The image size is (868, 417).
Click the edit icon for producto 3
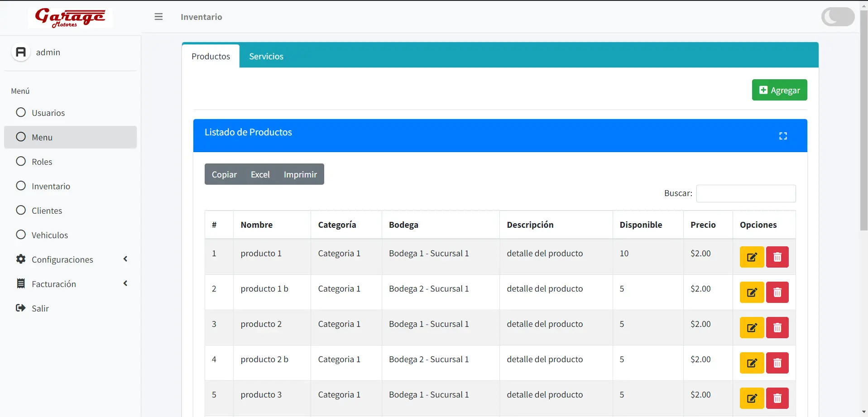coord(752,398)
